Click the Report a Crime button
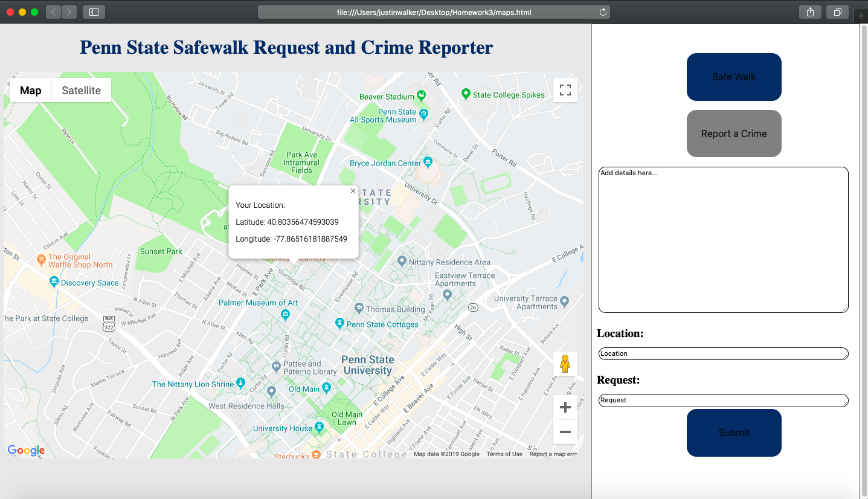This screenshot has width=868, height=499. 734,134
